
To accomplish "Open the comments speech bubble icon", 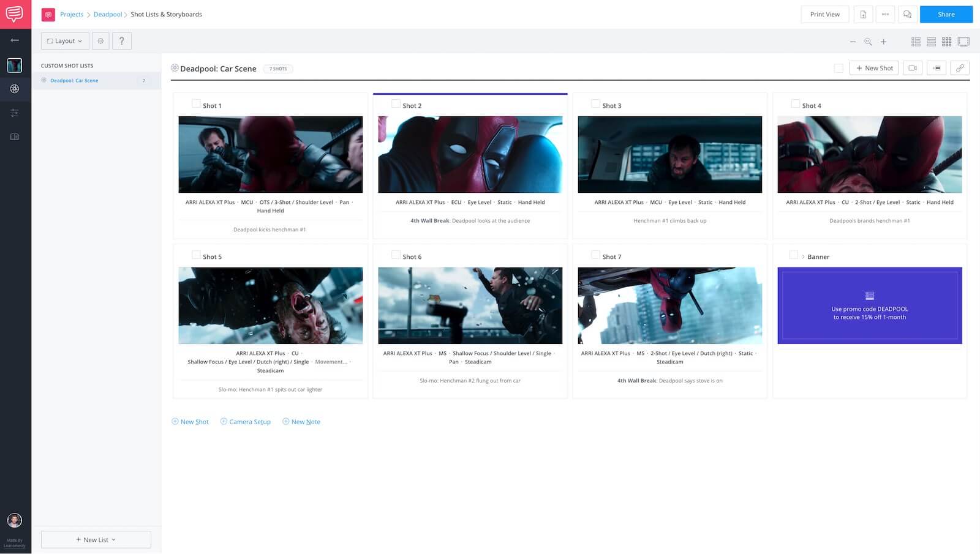I will [907, 14].
